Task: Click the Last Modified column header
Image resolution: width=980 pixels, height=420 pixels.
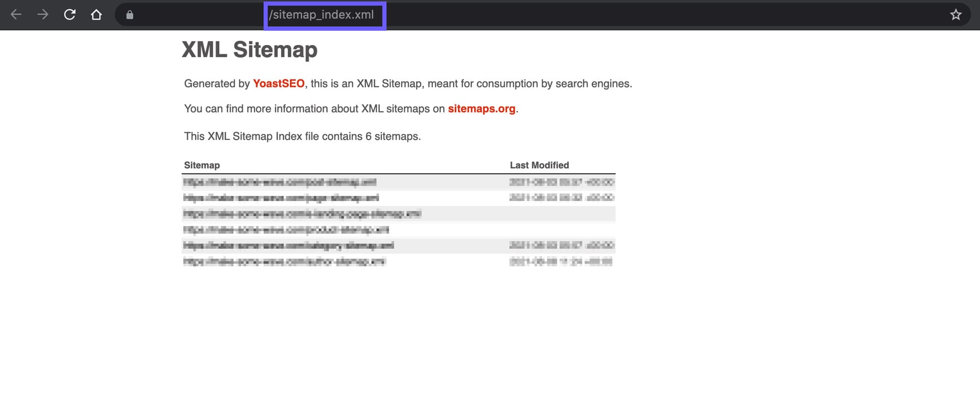Action: 539,165
